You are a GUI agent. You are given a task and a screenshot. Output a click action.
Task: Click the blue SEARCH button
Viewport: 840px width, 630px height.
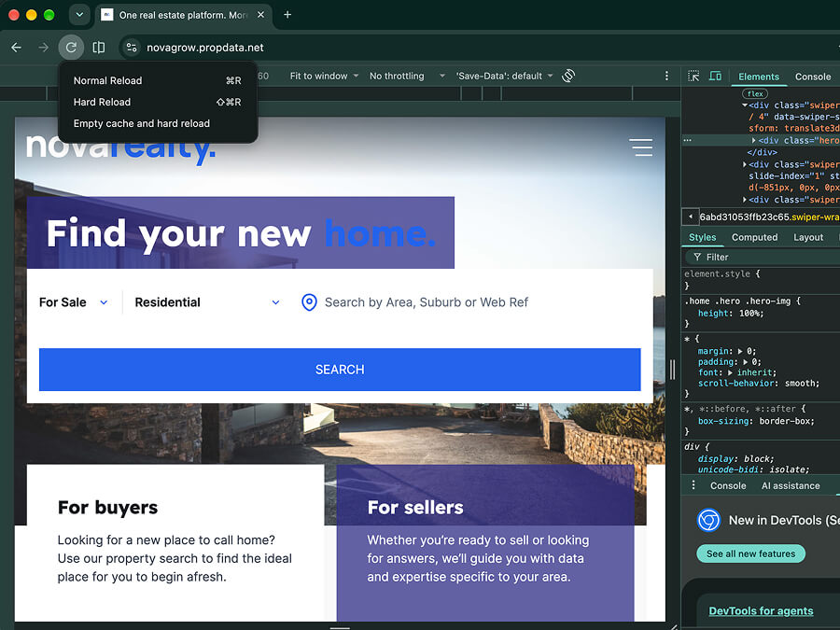point(340,370)
